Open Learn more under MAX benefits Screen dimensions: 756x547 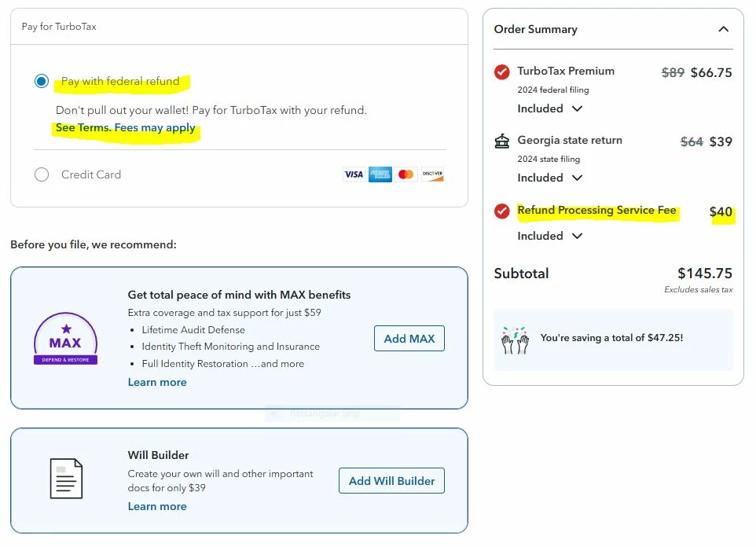click(157, 382)
